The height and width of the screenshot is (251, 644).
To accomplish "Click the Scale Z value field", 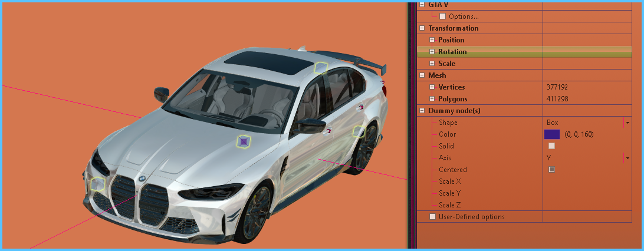I will 587,205.
